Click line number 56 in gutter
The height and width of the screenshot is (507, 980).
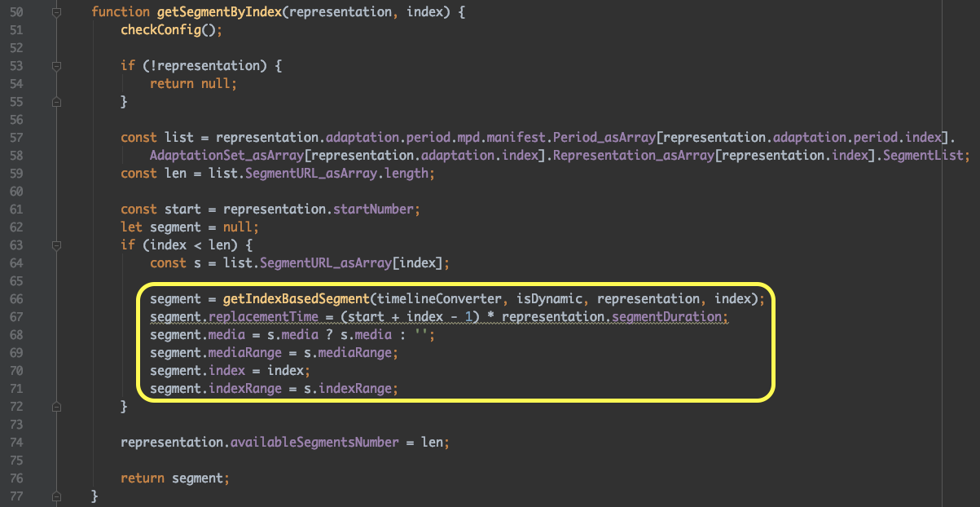18,120
